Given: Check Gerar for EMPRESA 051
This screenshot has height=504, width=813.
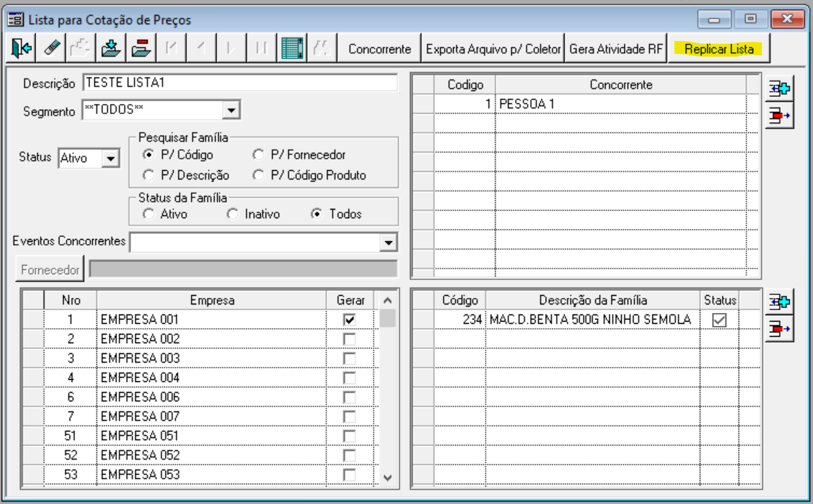Looking at the screenshot, I should 350,436.
